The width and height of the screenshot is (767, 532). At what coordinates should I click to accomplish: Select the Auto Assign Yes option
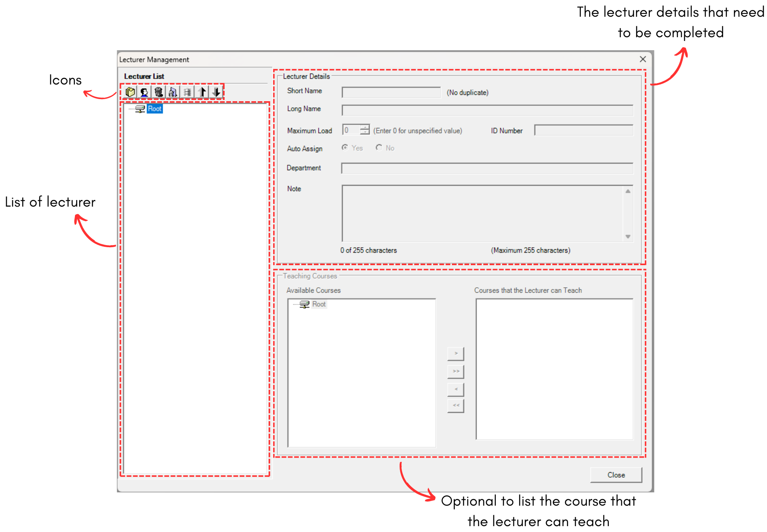point(345,147)
